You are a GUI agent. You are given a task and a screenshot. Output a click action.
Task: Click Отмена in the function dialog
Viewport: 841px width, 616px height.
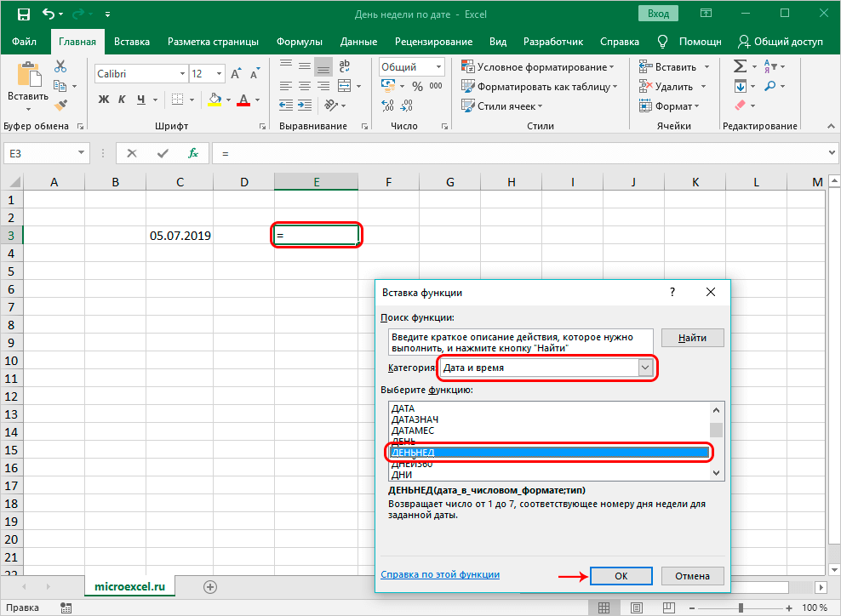click(692, 576)
